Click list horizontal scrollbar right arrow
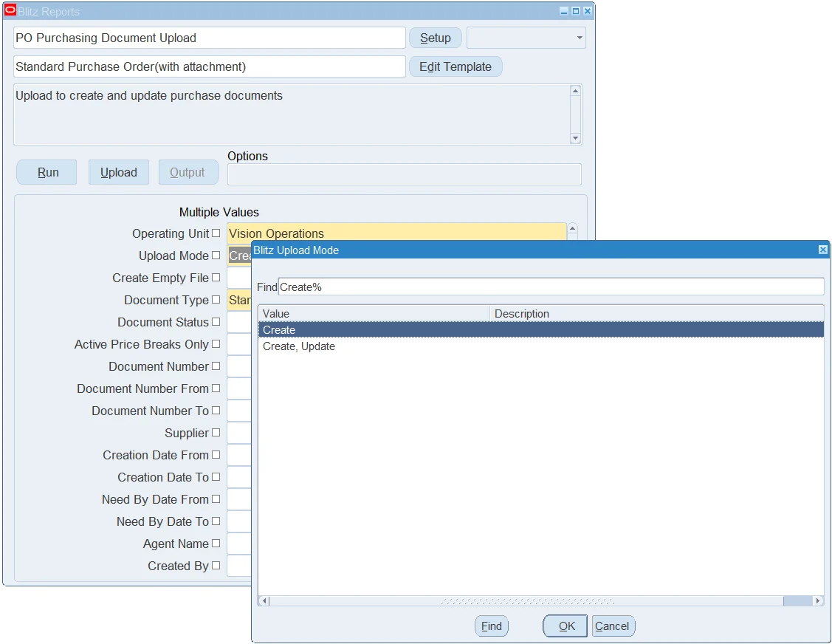This screenshot has width=832, height=644. pos(818,601)
